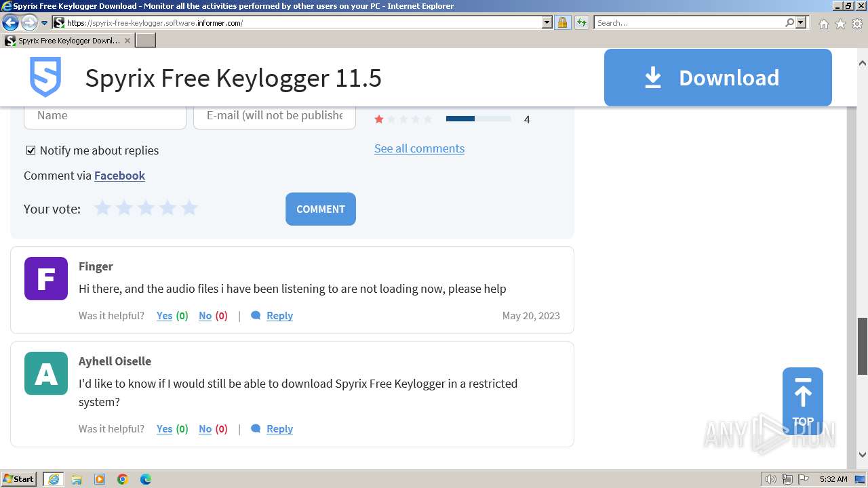Open the search provider dropdown arrow
The image size is (868, 488).
point(801,22)
